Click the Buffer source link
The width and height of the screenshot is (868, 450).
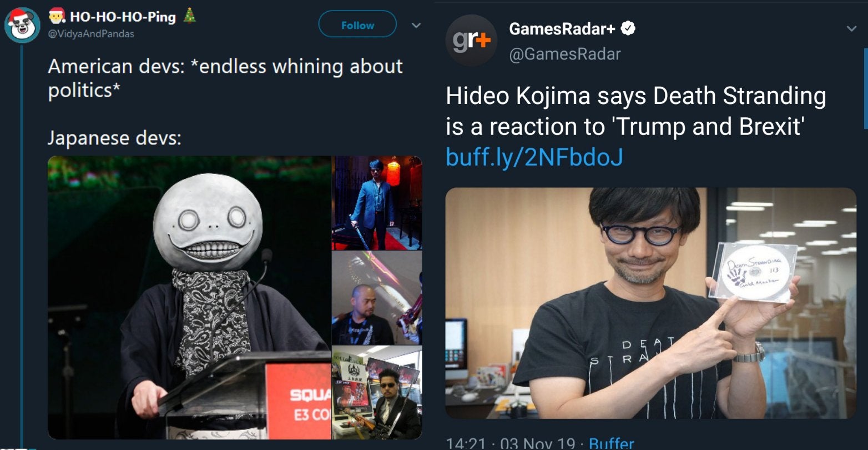tap(611, 443)
